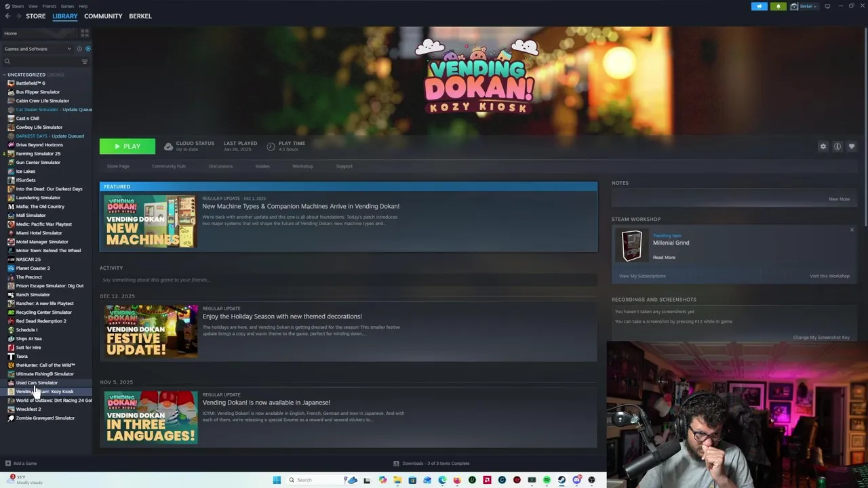The image size is (868, 488).
Task: Click Change My Screenshot Key
Action: pyautogui.click(x=821, y=338)
